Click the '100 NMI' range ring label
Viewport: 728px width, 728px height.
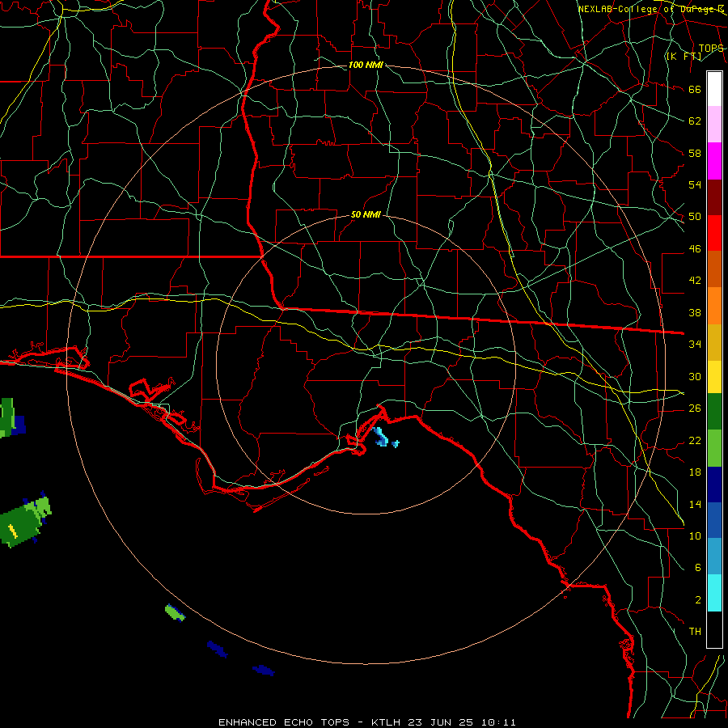(x=366, y=65)
